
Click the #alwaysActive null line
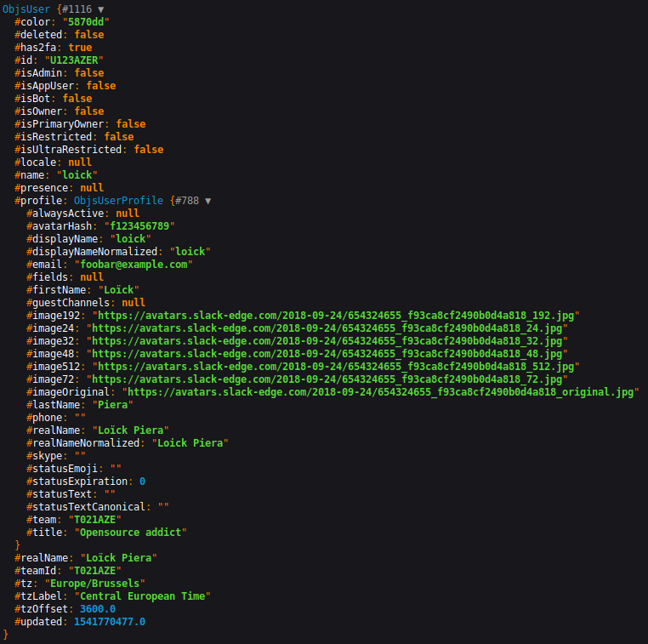(83, 214)
